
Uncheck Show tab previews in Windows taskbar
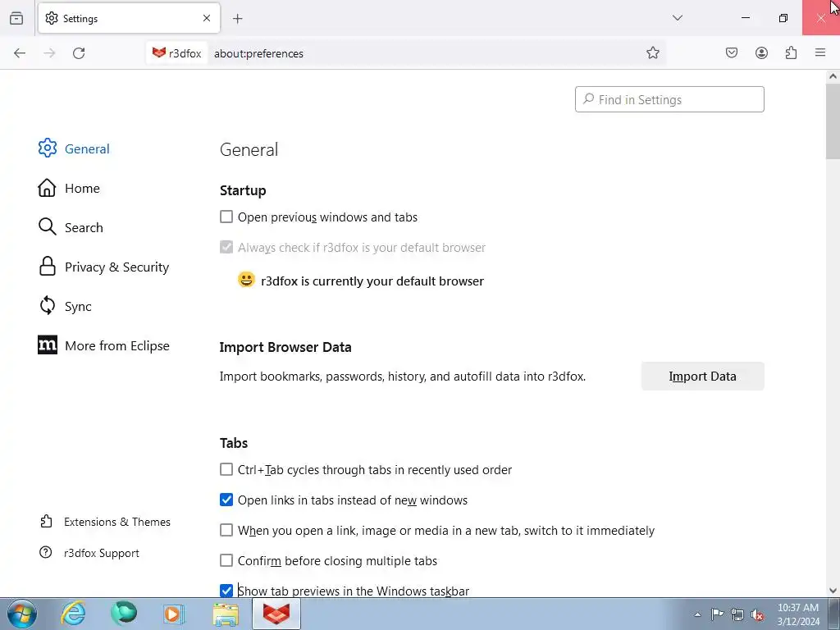coord(226,591)
